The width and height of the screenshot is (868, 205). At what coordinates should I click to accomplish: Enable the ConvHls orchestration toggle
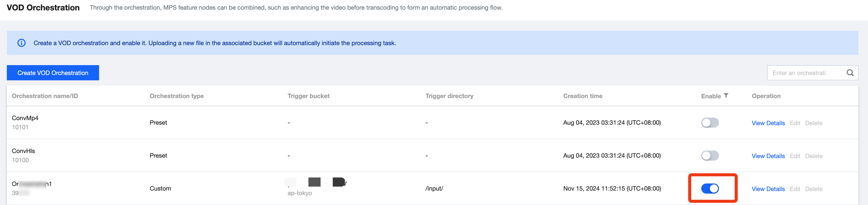tap(710, 156)
